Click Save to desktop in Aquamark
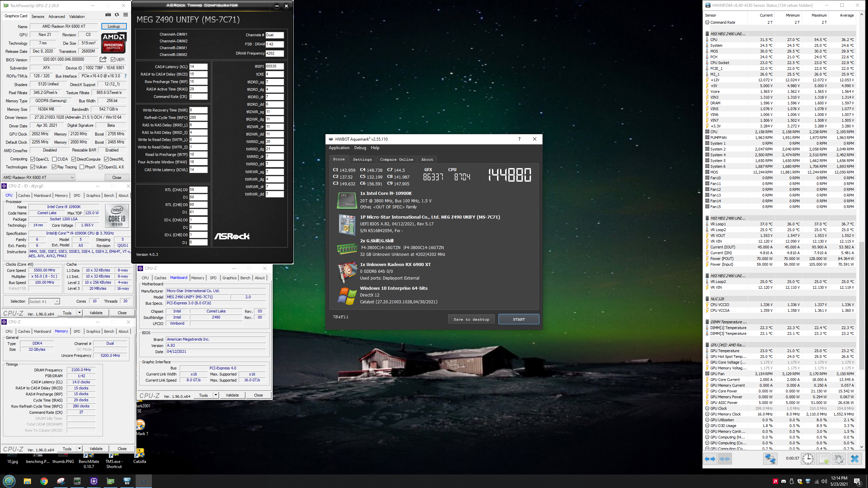The image size is (868, 488). point(471,319)
